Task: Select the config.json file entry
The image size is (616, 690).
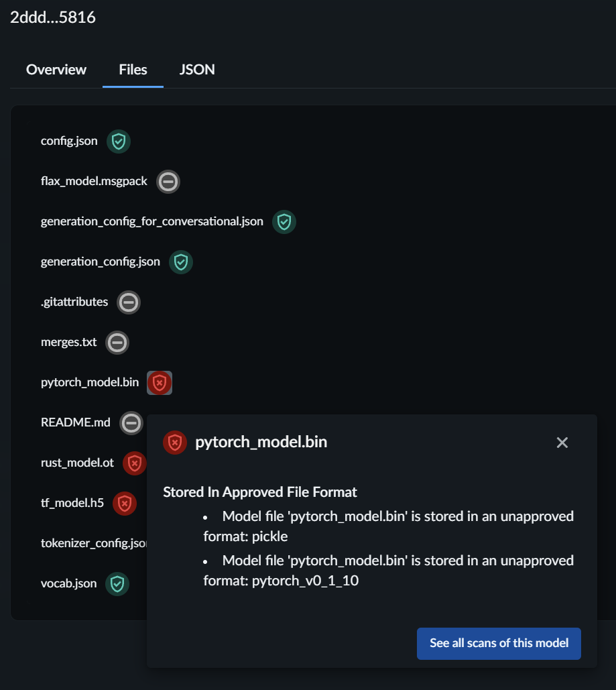Action: click(x=68, y=141)
